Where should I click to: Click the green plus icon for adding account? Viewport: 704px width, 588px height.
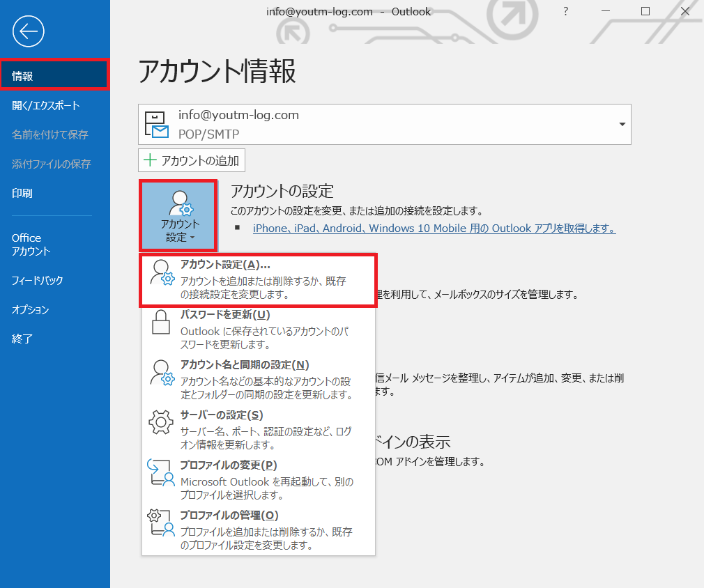149,160
